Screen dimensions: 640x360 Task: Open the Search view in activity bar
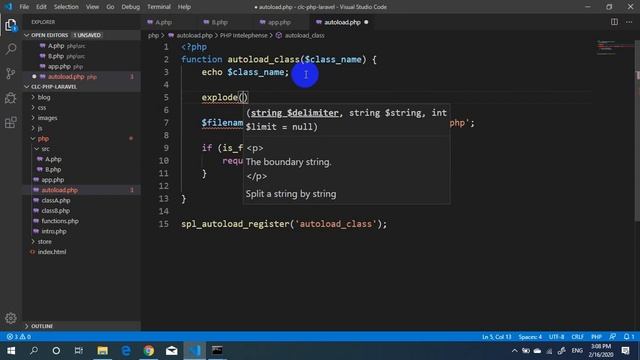coord(11,49)
